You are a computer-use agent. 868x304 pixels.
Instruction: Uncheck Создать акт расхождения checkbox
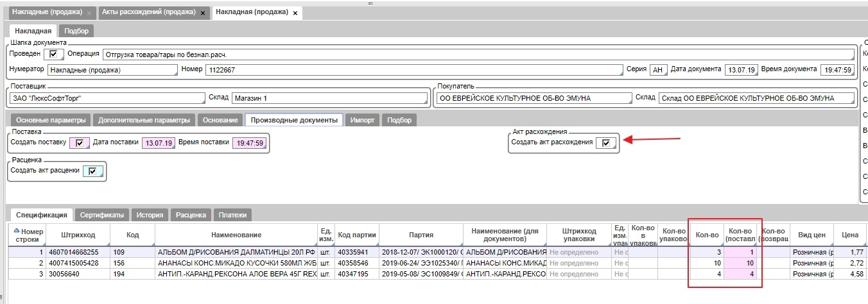(x=605, y=143)
